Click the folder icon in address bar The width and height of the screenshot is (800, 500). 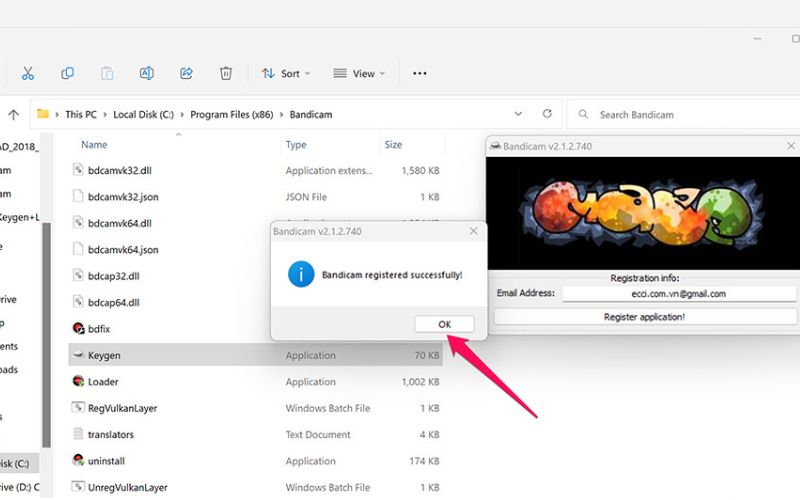tap(43, 114)
